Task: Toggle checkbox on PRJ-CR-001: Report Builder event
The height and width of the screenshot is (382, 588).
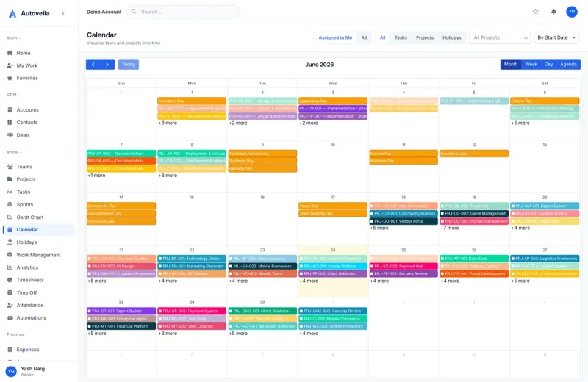Action: [89, 311]
